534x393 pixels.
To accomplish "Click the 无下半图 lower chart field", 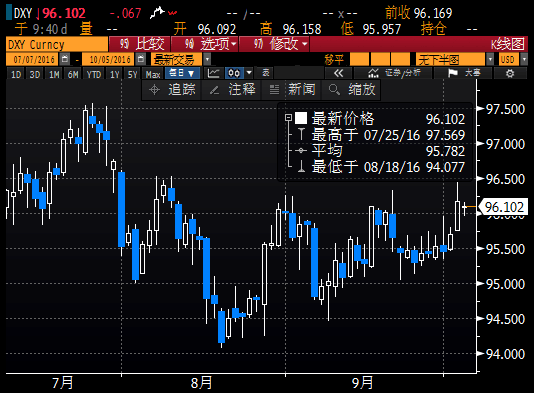I will coord(450,59).
